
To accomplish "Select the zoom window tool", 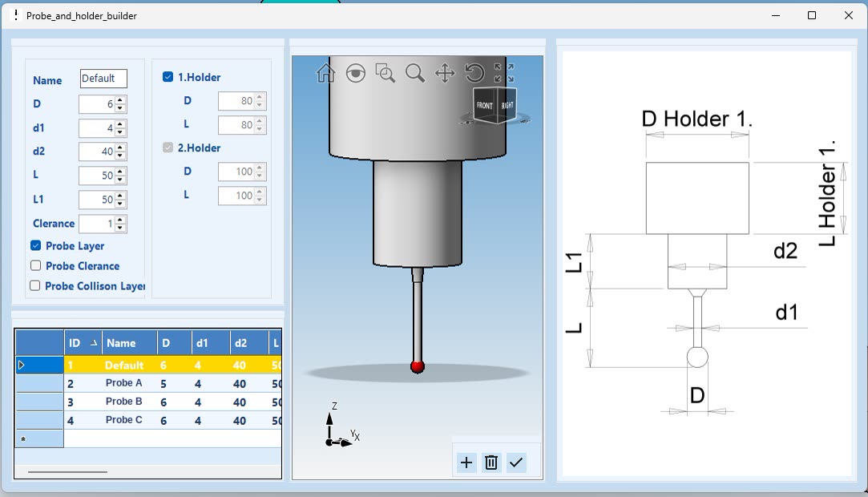I will [386, 72].
